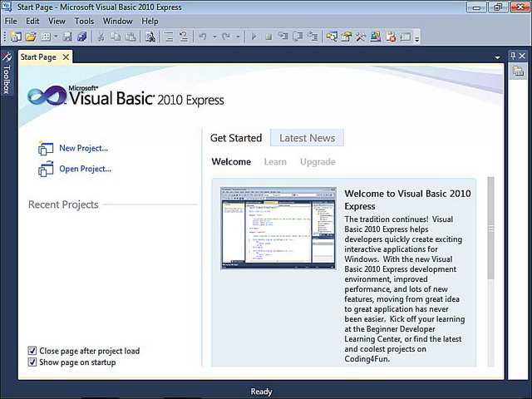532x399 pixels.
Task: Click the last window icon before toolbar options
Action: tap(406, 37)
